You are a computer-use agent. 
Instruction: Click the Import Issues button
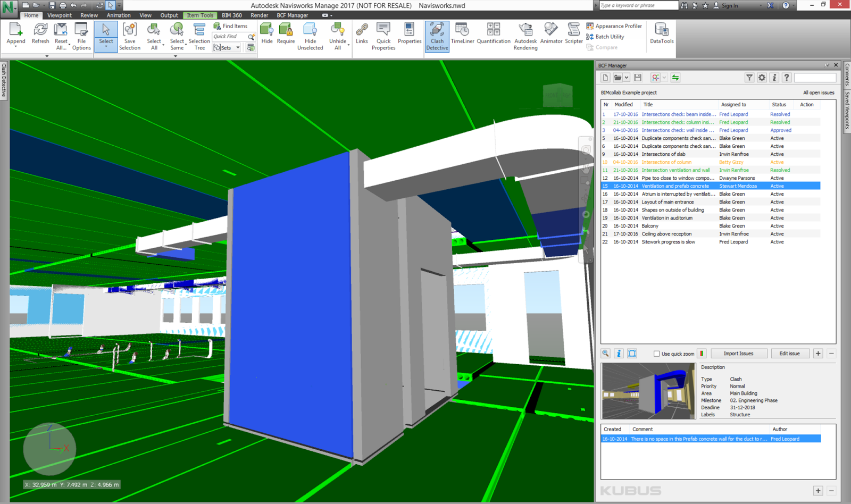(739, 353)
